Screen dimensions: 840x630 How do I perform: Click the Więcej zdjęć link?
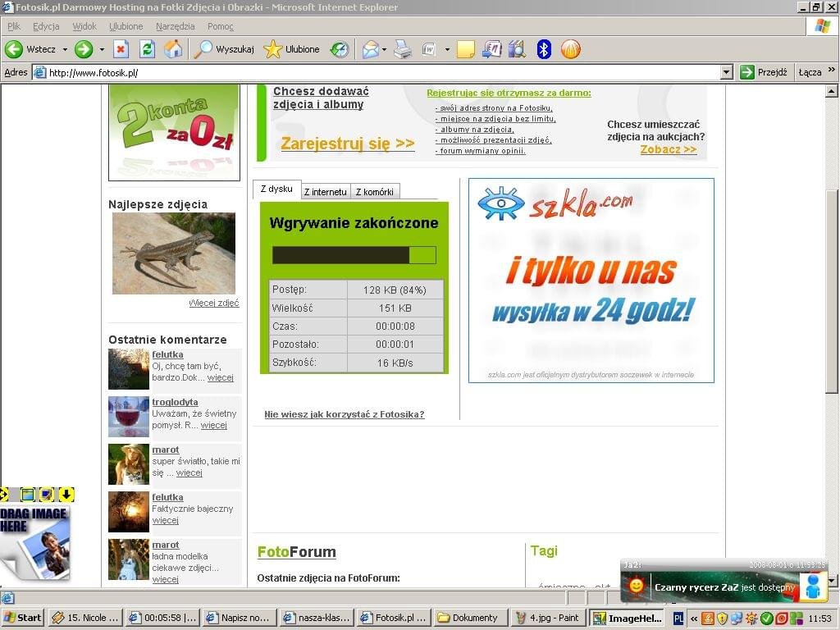click(x=214, y=303)
